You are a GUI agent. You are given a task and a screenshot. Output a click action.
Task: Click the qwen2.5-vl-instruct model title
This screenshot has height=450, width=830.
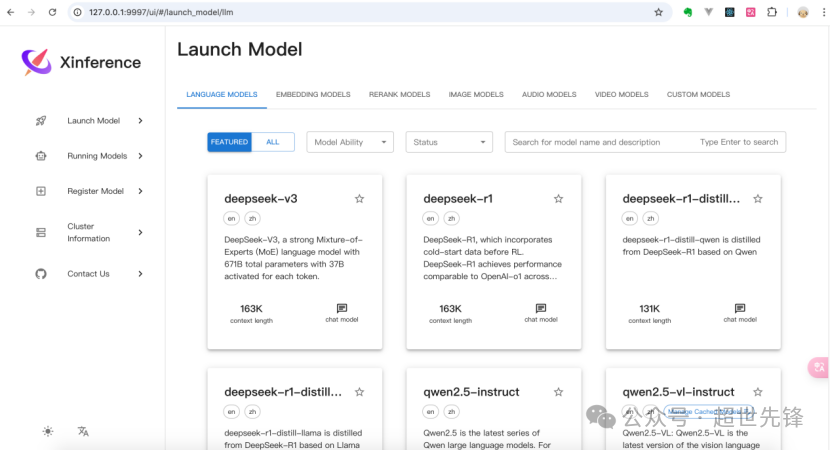click(x=678, y=392)
